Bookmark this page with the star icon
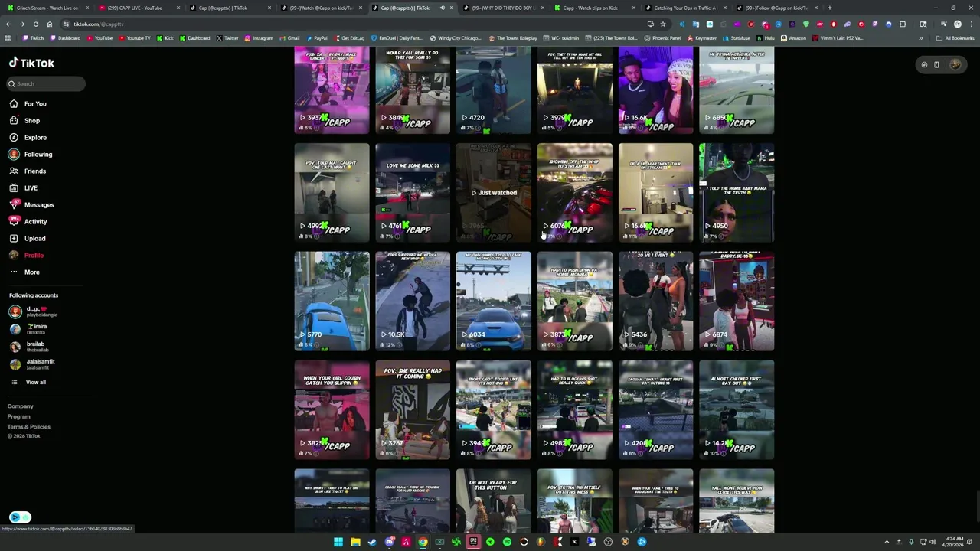This screenshot has width=980, height=551. click(663, 24)
